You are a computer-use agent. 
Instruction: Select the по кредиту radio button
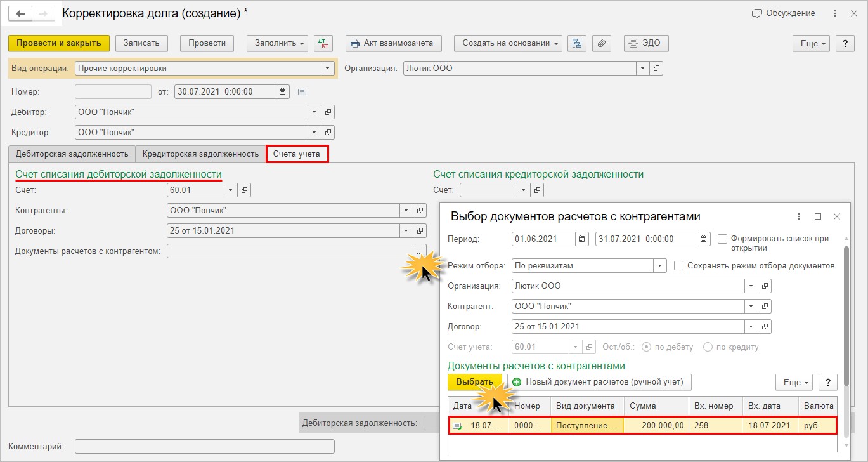pyautogui.click(x=708, y=347)
